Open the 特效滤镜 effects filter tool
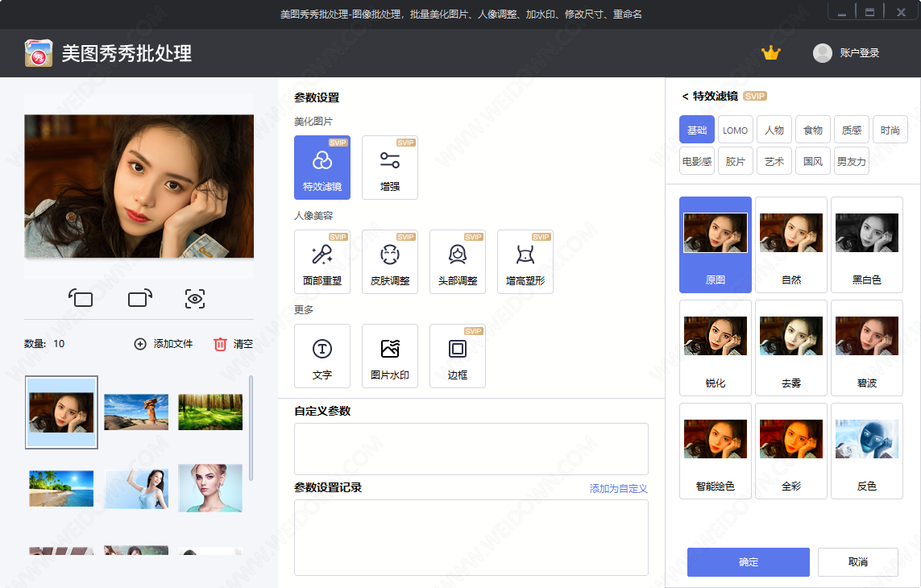 coord(322,168)
